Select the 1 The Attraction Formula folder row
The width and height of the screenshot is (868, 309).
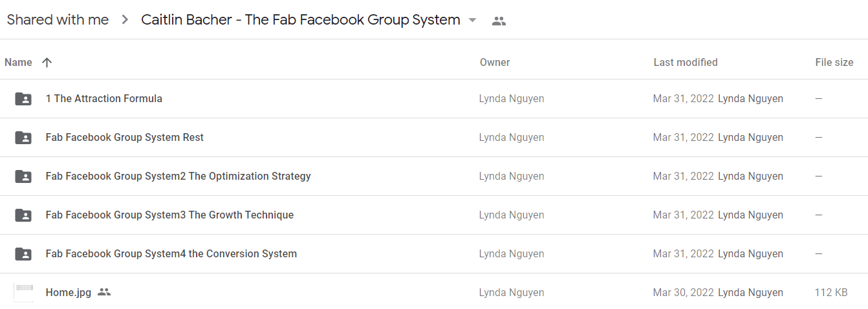(434, 99)
